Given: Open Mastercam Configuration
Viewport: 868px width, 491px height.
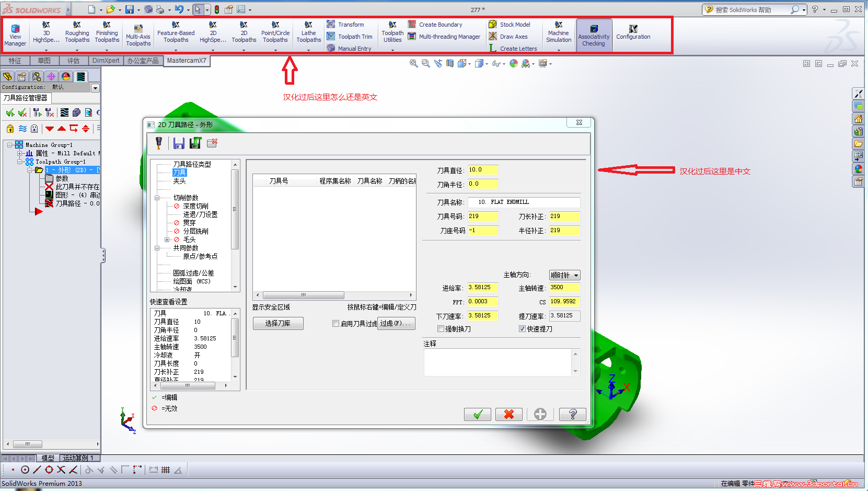Looking at the screenshot, I should click(x=633, y=32).
